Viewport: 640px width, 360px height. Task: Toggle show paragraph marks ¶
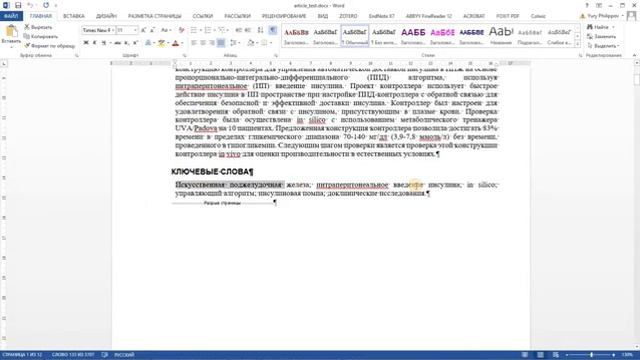pyautogui.click(x=273, y=30)
